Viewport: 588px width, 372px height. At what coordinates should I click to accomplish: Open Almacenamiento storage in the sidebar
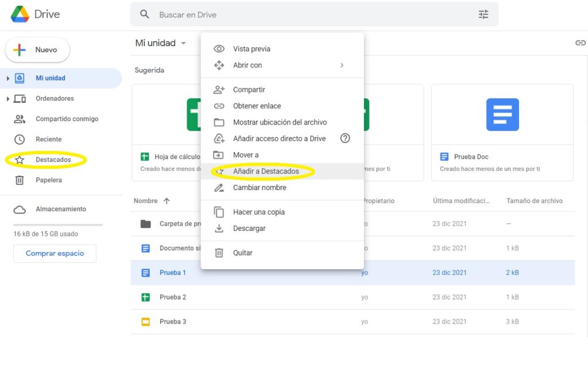point(60,210)
